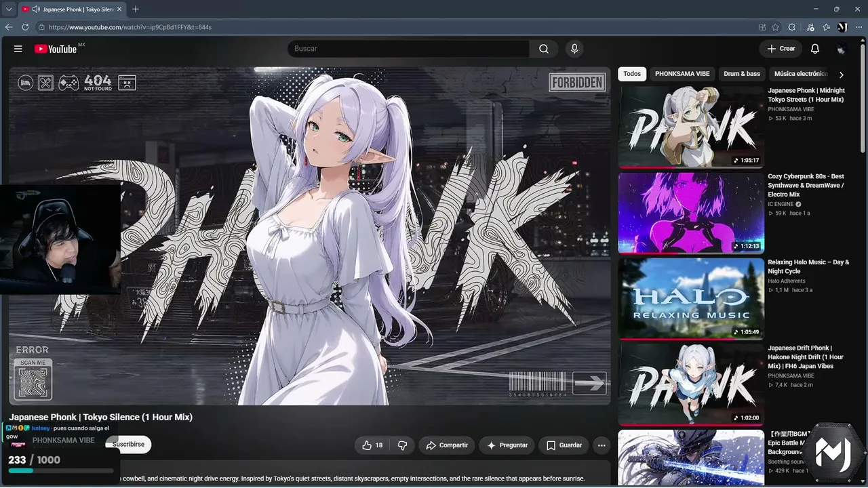Open the Japanese Phonk Midnight Tokyo Streets title
The image size is (868, 488).
coord(806,95)
